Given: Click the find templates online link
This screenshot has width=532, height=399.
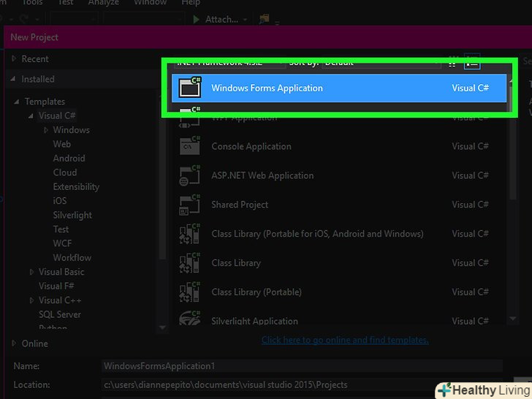Looking at the screenshot, I should tap(345, 340).
